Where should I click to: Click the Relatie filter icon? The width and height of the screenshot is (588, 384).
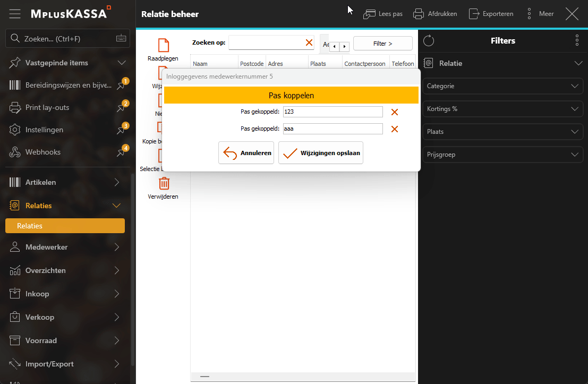pos(429,63)
